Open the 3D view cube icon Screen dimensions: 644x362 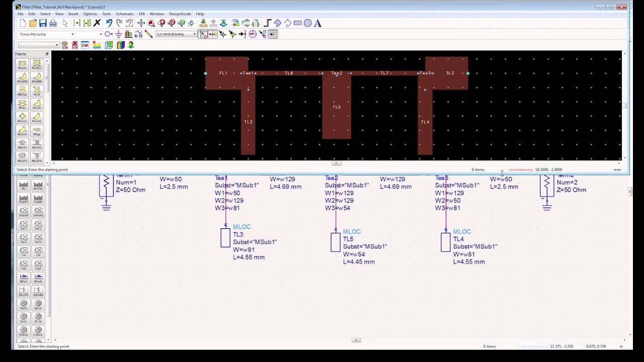click(x=109, y=45)
